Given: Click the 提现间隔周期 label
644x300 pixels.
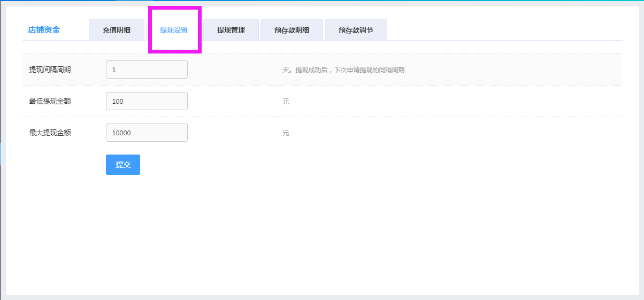Looking at the screenshot, I should (50, 70).
